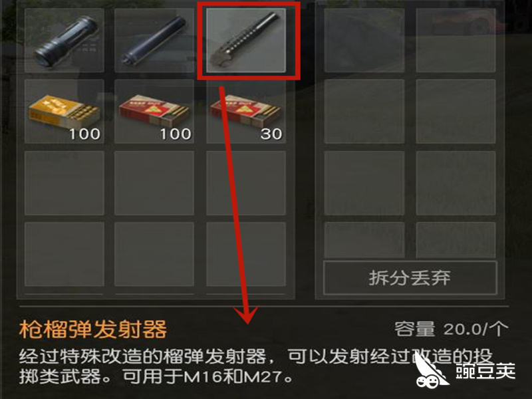Select the highlighted grenade launcher attachment item
This screenshot has height=399, width=532.
pyautogui.click(x=246, y=41)
